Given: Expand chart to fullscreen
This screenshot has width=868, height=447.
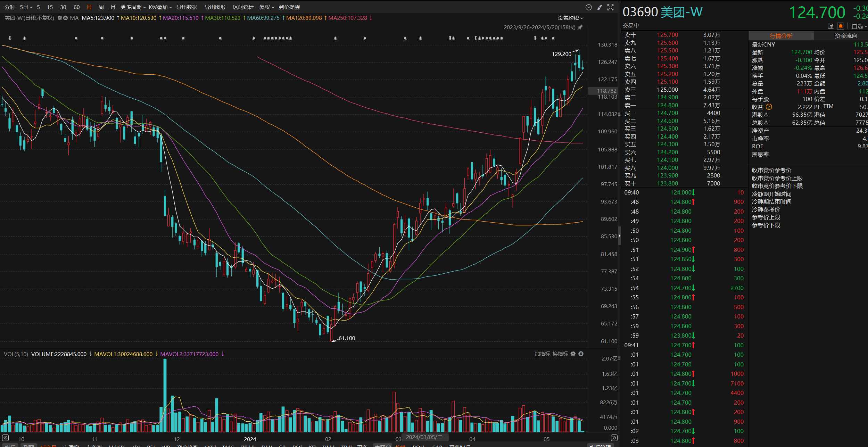Looking at the screenshot, I should (610, 7).
